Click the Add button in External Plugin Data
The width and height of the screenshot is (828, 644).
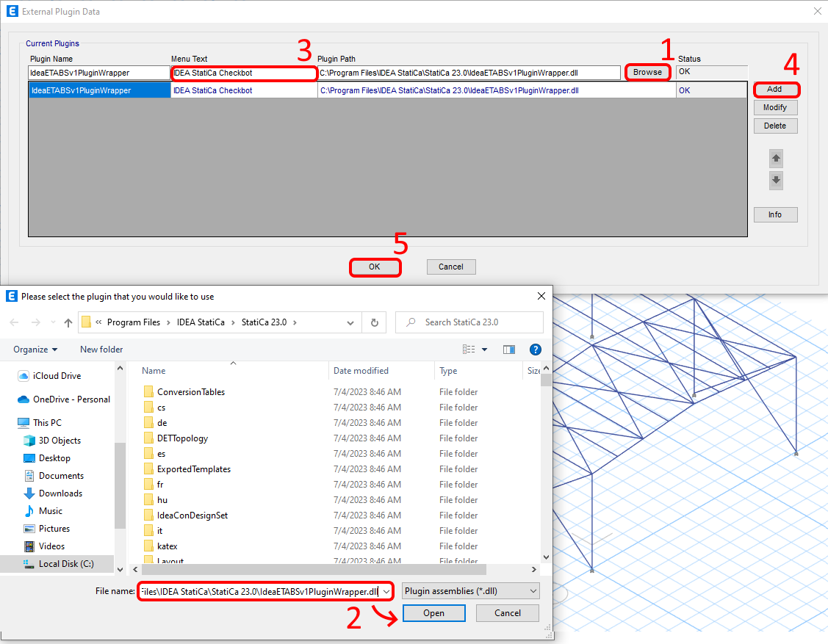click(x=776, y=89)
